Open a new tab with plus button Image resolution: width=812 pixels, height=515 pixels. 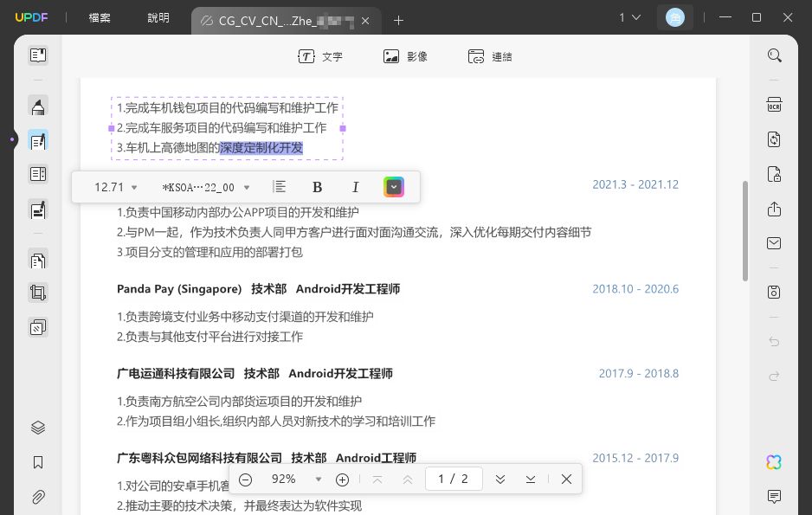pos(398,21)
